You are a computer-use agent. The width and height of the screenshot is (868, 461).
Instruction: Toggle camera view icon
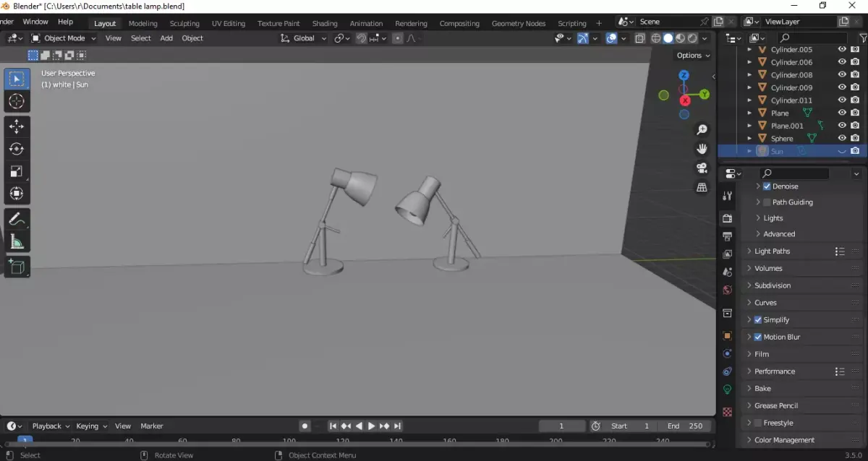[702, 168]
